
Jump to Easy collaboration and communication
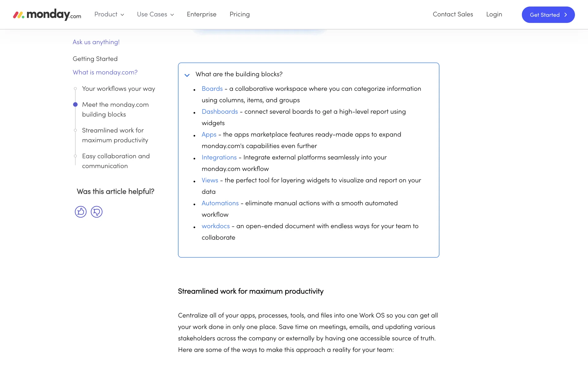116,161
